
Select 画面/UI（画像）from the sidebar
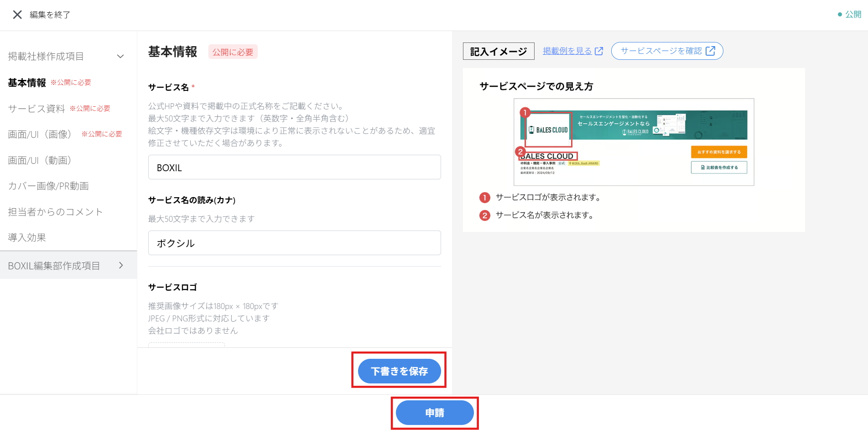pyautogui.click(x=40, y=134)
